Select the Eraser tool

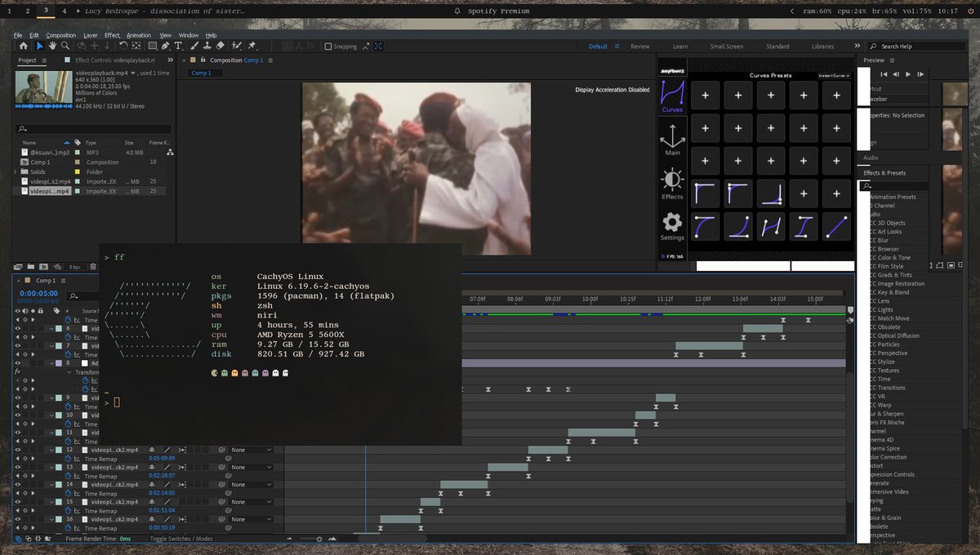[220, 46]
